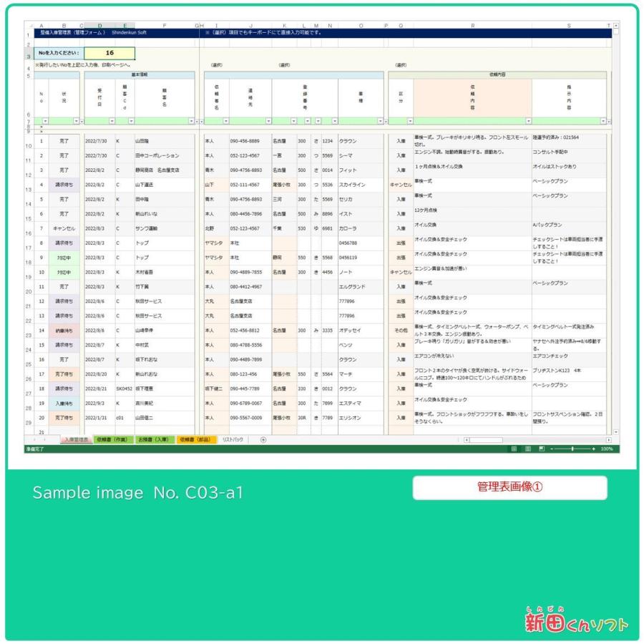Select the Page Layout view icon
Viewport: 644px width, 644px height.
(x=527, y=447)
